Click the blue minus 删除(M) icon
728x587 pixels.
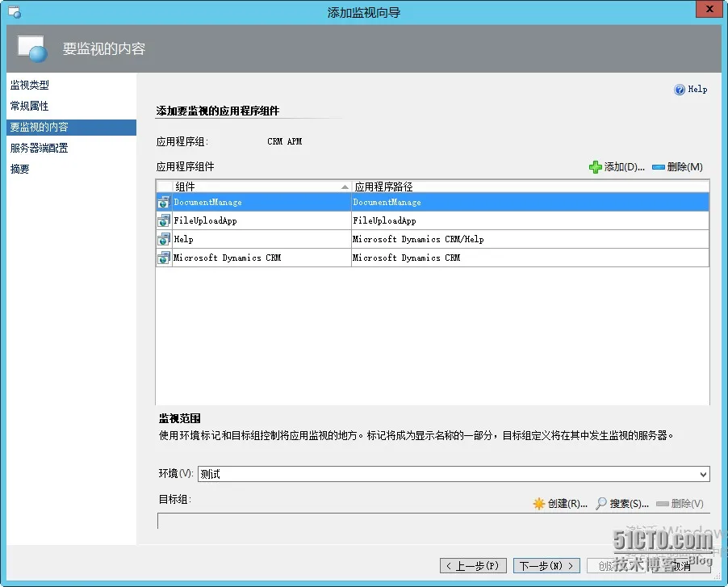pyautogui.click(x=659, y=167)
